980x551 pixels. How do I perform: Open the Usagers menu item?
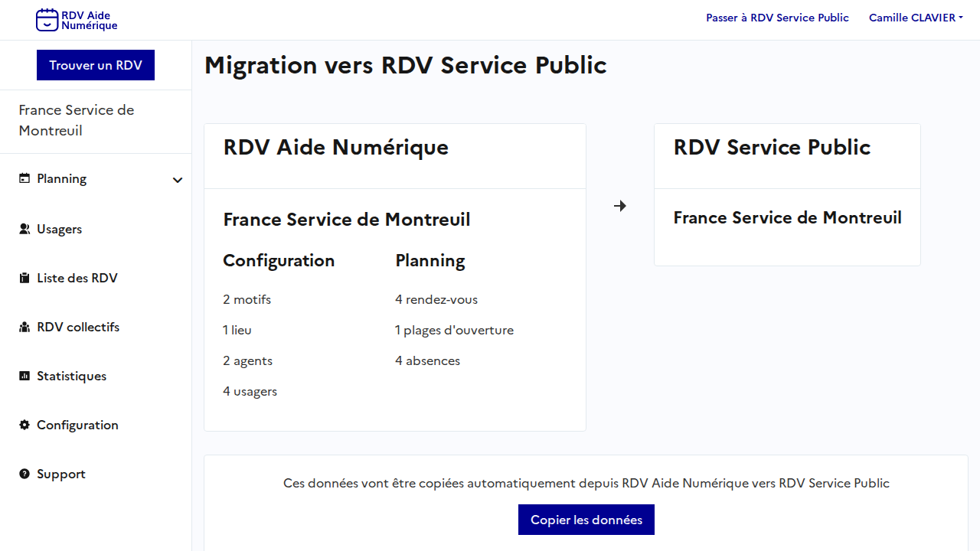60,229
